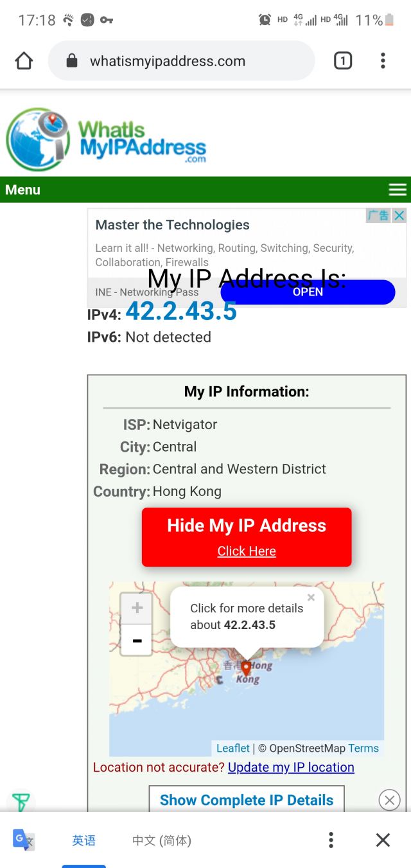
Task: Switch to the 中文 (简体) language tab
Action: (x=162, y=840)
